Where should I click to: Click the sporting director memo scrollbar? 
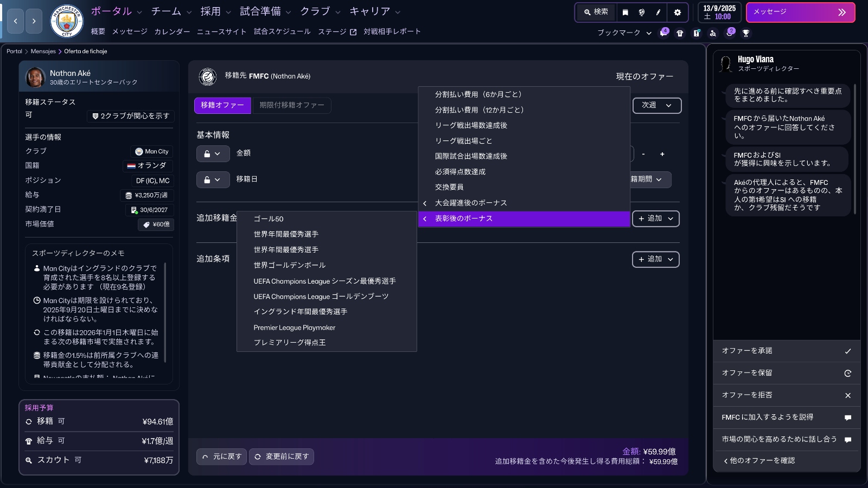tap(165, 312)
